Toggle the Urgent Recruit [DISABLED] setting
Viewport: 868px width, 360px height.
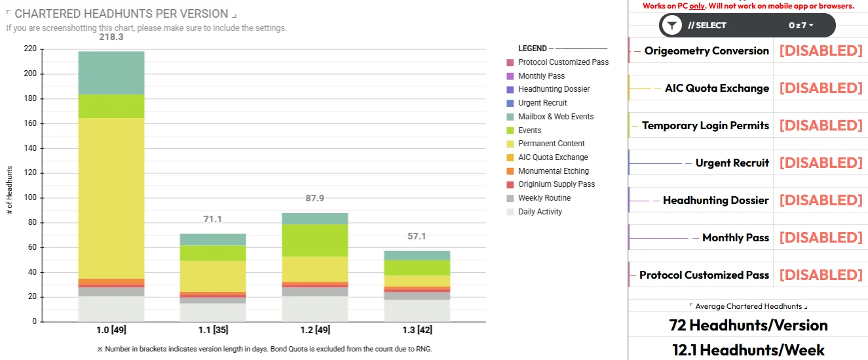(x=820, y=163)
